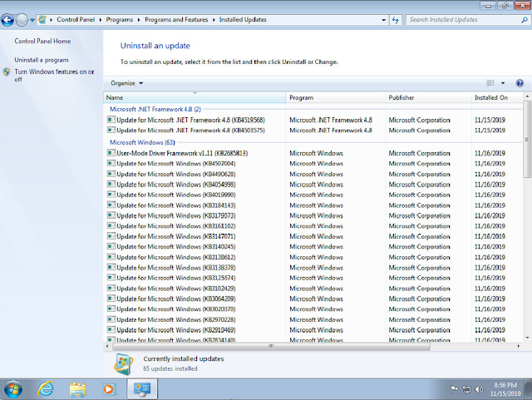532x400 pixels.
Task: Select the update icon for KB3184143
Action: pyautogui.click(x=111, y=205)
